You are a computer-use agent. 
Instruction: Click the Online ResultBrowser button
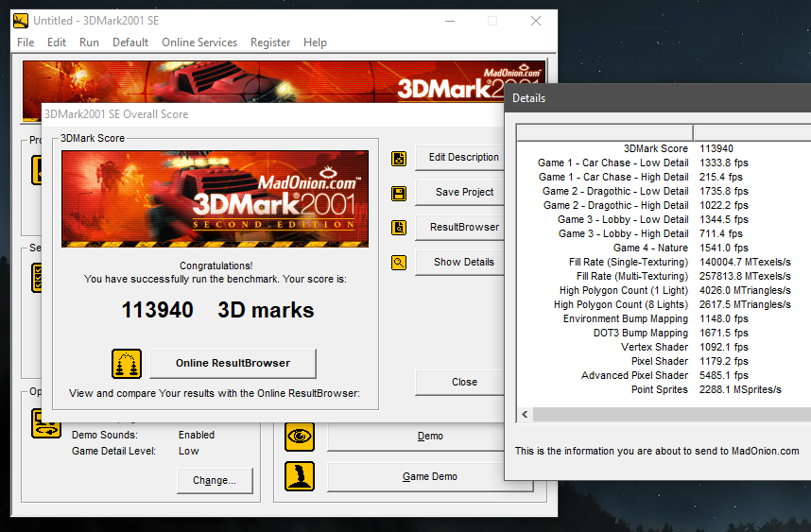(x=233, y=364)
